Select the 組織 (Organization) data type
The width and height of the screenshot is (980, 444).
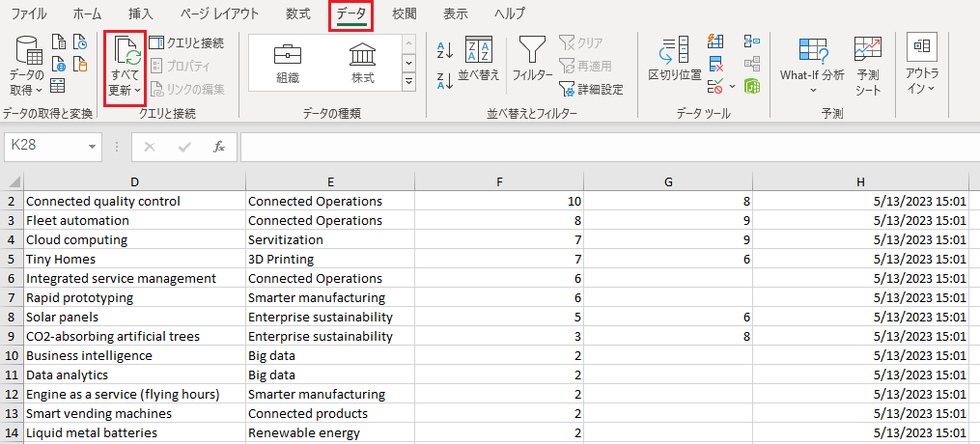coord(288,64)
